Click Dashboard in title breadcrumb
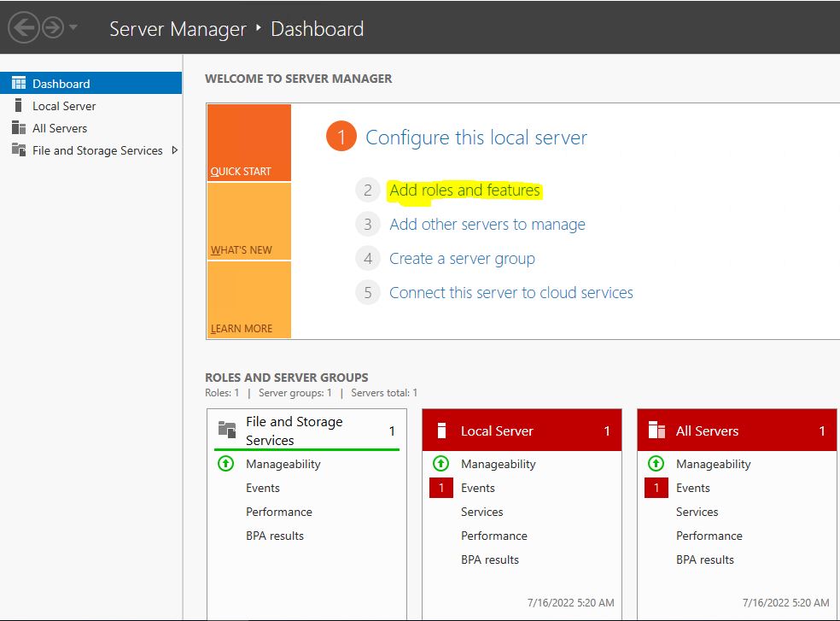This screenshot has height=621, width=840. pos(318,29)
